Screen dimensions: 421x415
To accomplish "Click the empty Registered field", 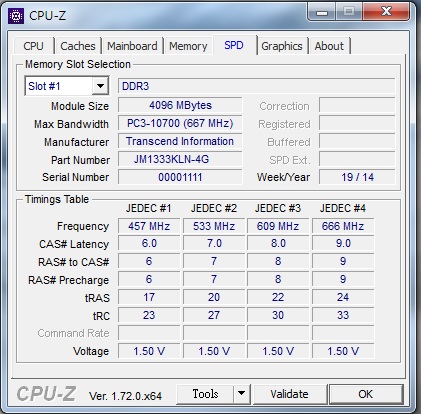I will click(357, 123).
